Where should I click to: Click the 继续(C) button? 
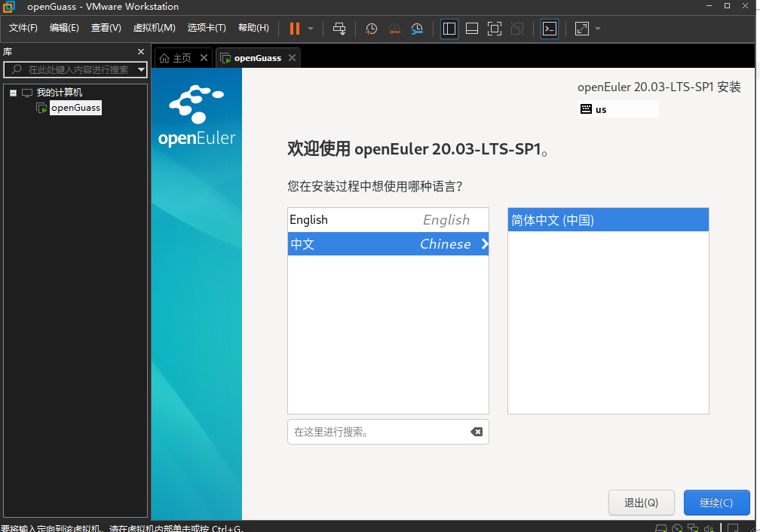coord(716,503)
